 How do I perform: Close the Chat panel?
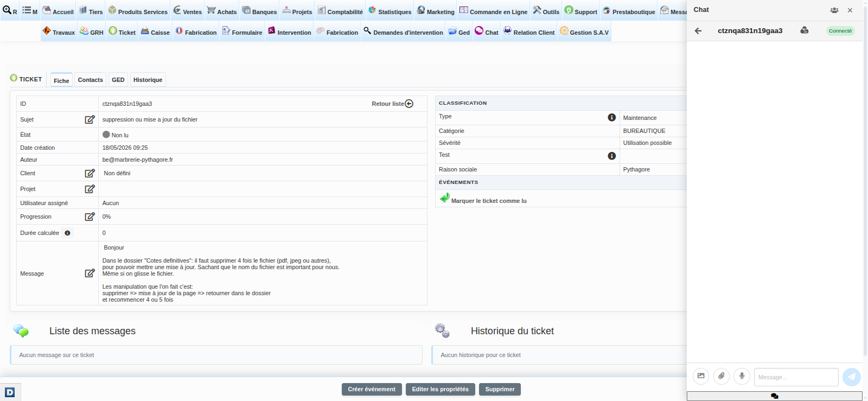850,10
